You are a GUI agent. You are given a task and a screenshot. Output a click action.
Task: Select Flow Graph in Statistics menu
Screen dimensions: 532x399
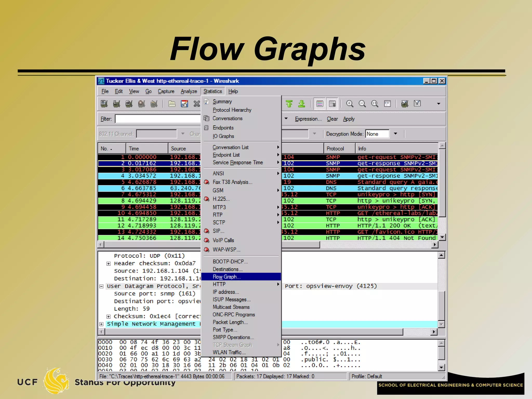point(241,277)
